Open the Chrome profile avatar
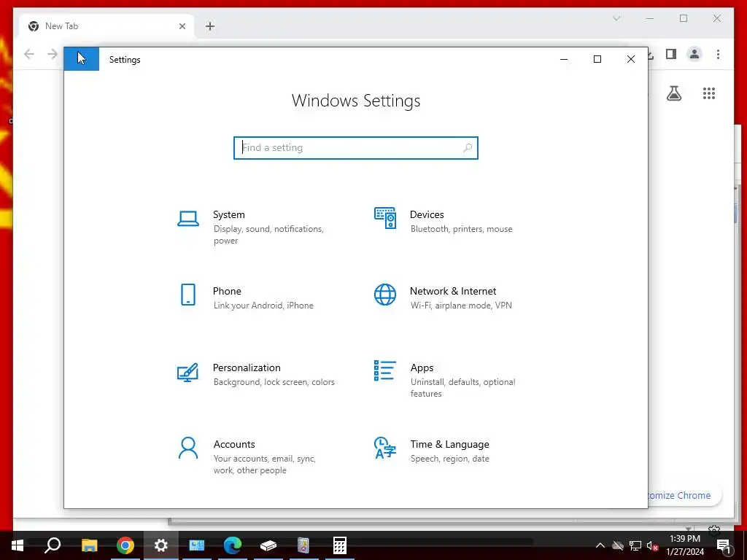The height and width of the screenshot is (560, 747). pos(694,54)
